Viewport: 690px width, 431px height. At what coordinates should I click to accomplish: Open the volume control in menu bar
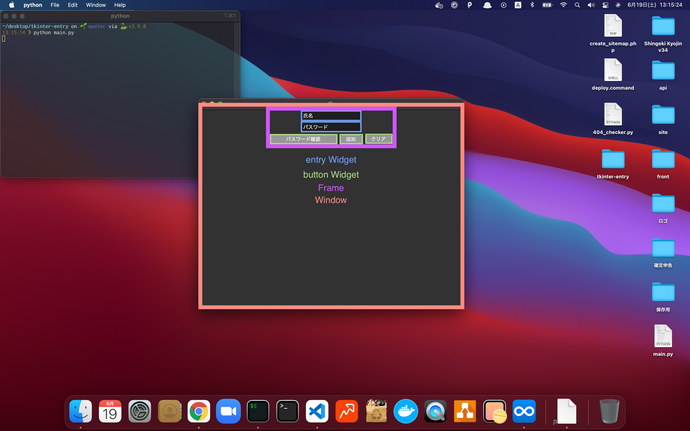coord(591,5)
